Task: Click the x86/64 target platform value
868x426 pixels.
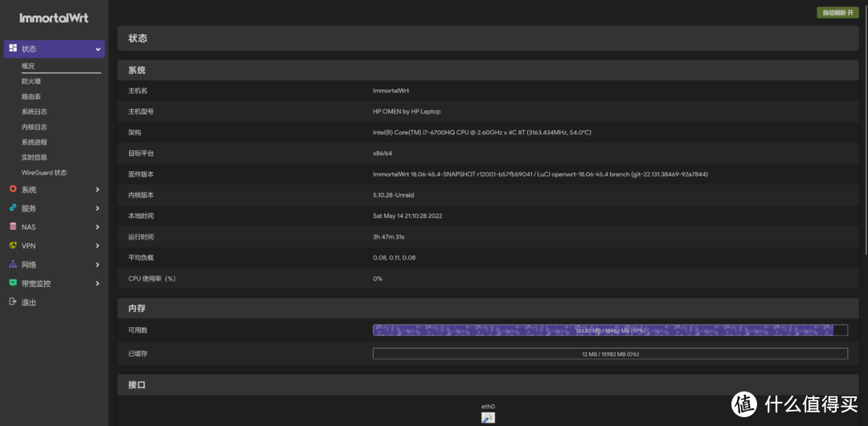Action: point(383,153)
